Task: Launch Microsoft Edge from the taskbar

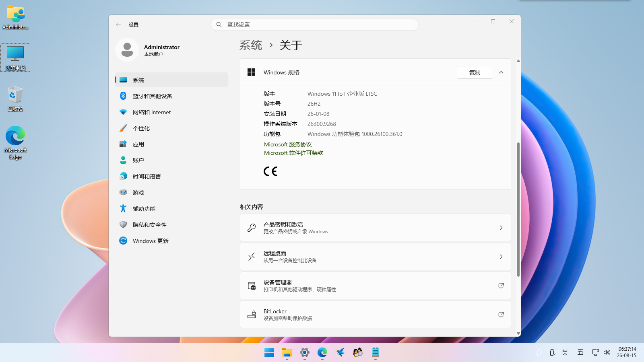Action: coord(322,353)
